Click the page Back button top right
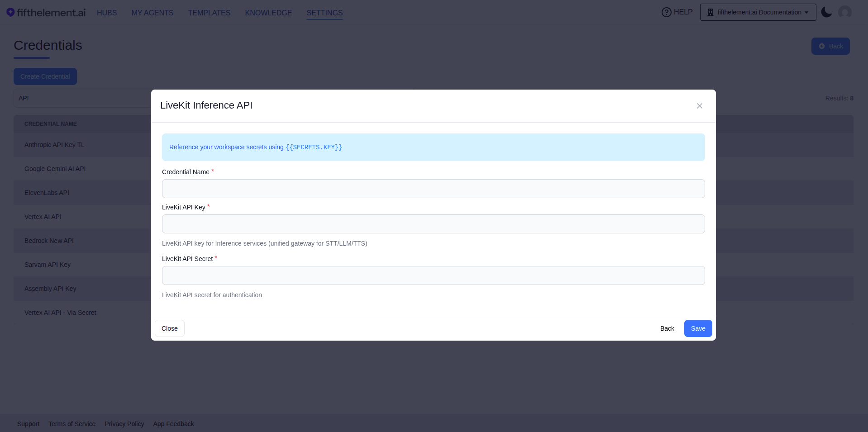Viewport: 868px width, 432px height. [x=830, y=46]
